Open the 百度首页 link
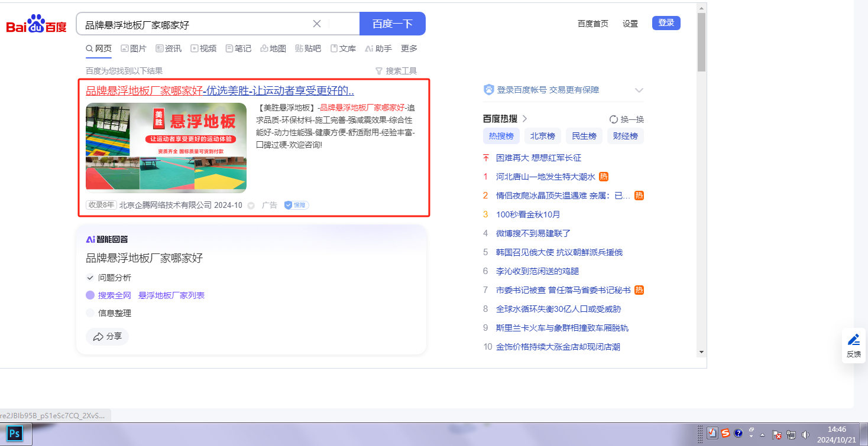This screenshot has height=446, width=868. (593, 24)
